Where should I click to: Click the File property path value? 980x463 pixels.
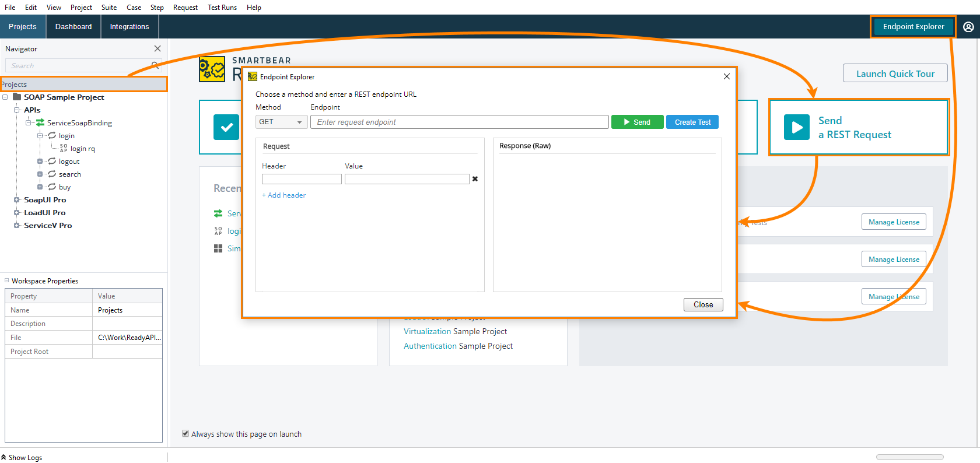click(x=127, y=338)
